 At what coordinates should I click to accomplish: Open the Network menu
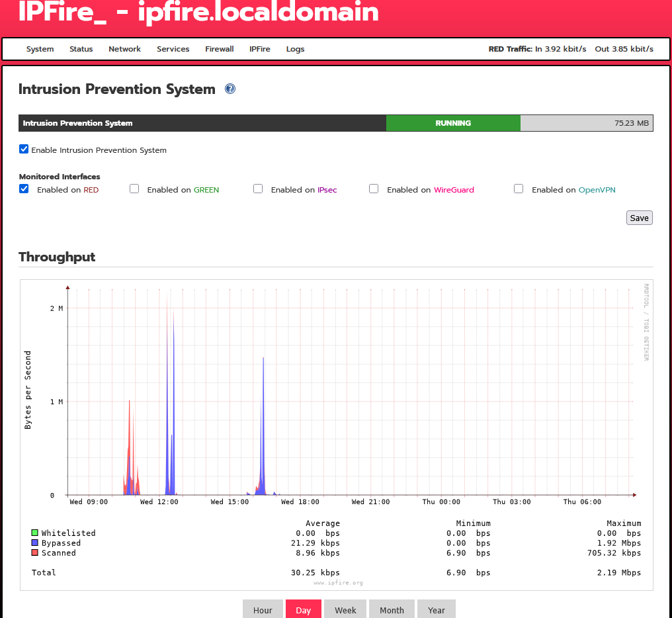[x=125, y=49]
